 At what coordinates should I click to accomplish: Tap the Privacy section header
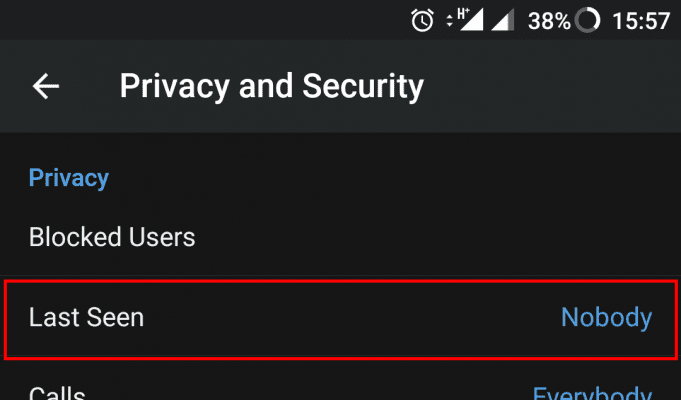point(69,178)
